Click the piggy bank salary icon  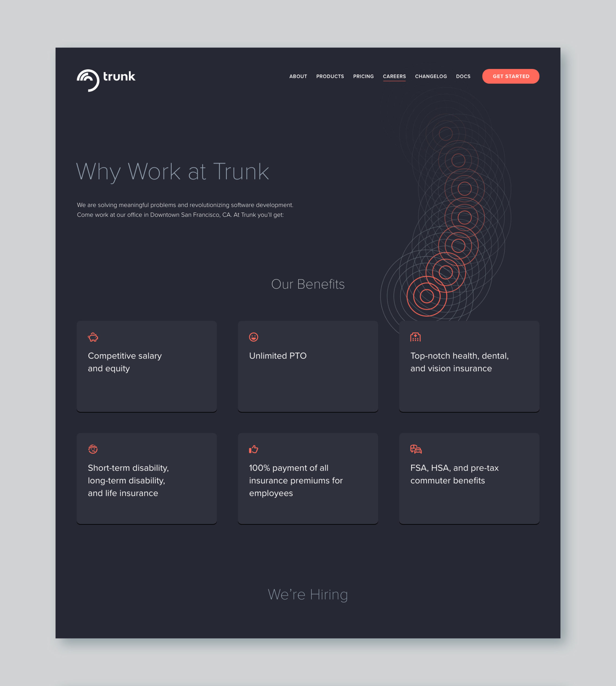pyautogui.click(x=93, y=337)
